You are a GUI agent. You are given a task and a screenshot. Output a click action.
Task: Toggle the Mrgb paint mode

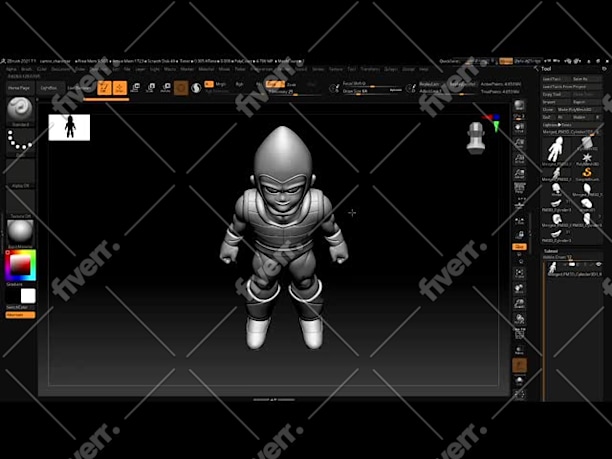point(220,84)
